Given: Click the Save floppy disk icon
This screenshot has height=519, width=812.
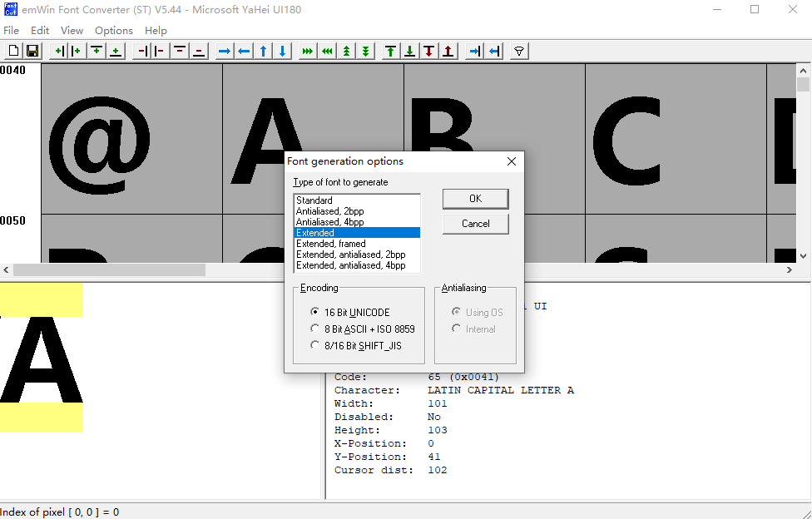Looking at the screenshot, I should pyautogui.click(x=32, y=51).
